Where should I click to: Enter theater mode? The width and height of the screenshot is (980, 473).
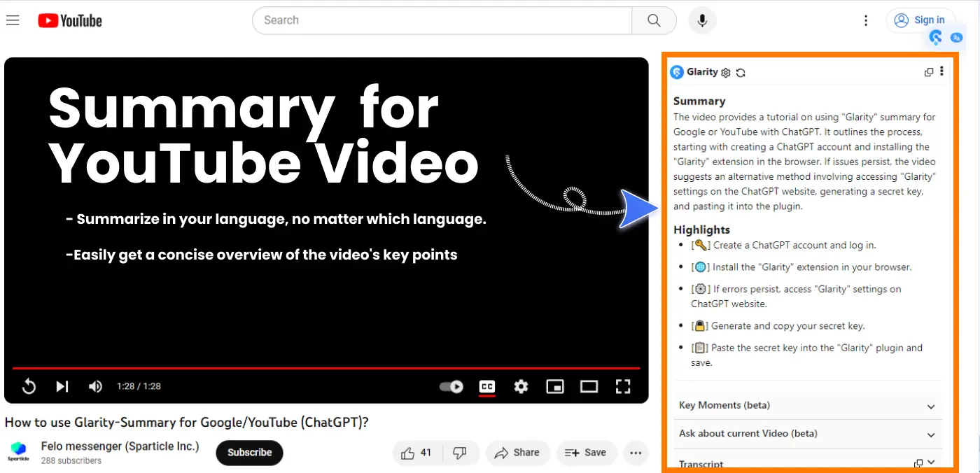click(589, 386)
